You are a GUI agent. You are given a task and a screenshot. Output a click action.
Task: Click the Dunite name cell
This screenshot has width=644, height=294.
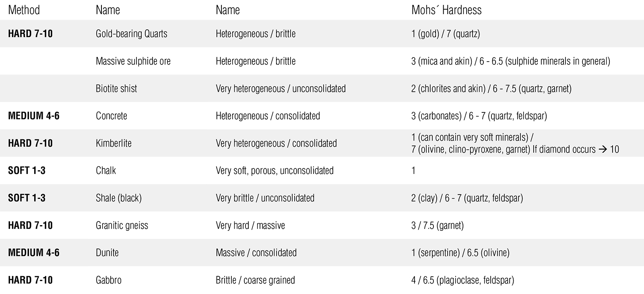(107, 253)
